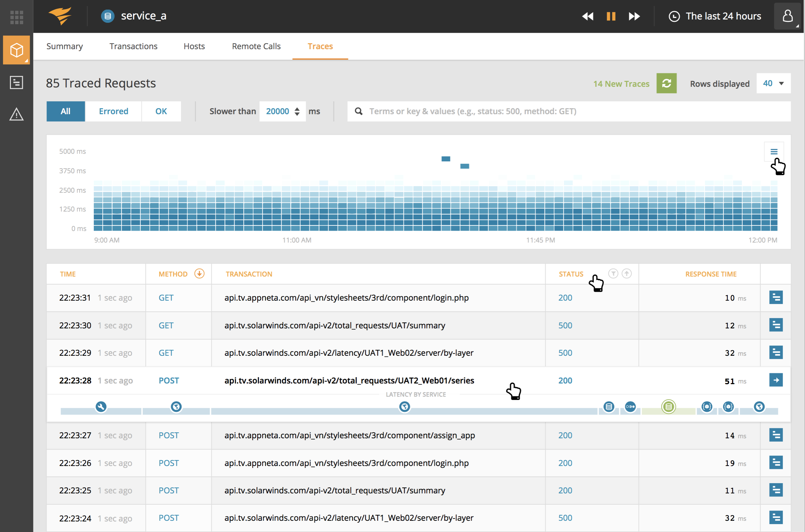Click the green refresh traces button
This screenshot has height=532, width=805.
click(x=666, y=83)
